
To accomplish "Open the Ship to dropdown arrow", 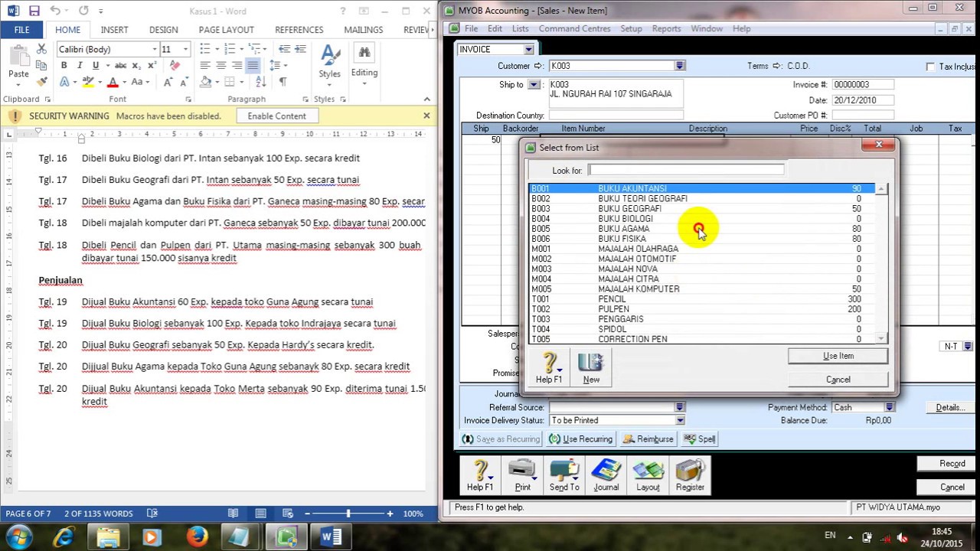I will coord(534,84).
